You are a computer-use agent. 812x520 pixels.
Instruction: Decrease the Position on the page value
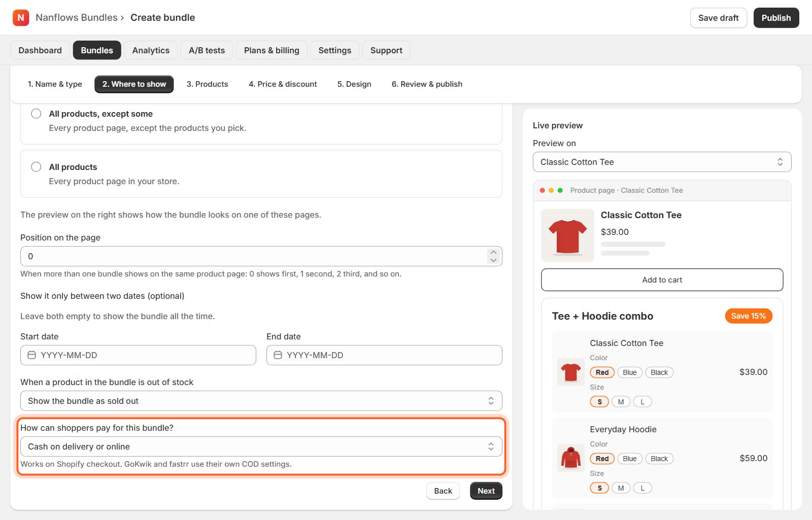tap(493, 260)
